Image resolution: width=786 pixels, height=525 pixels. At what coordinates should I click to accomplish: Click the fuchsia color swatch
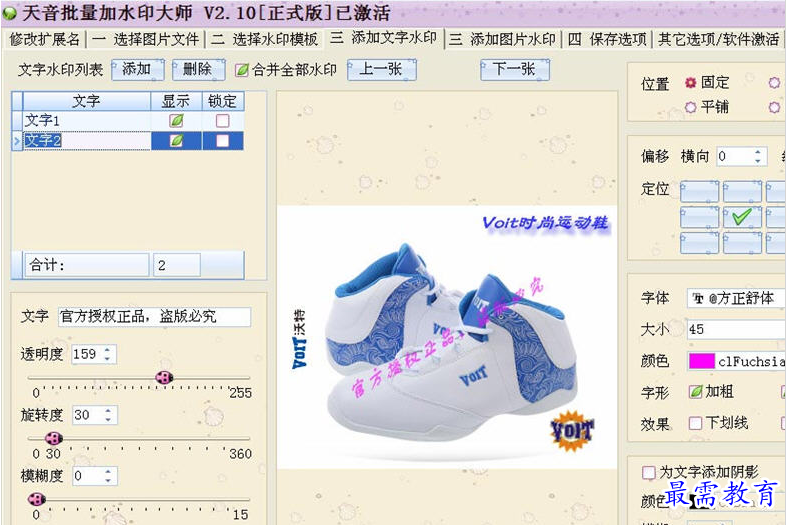(x=702, y=361)
